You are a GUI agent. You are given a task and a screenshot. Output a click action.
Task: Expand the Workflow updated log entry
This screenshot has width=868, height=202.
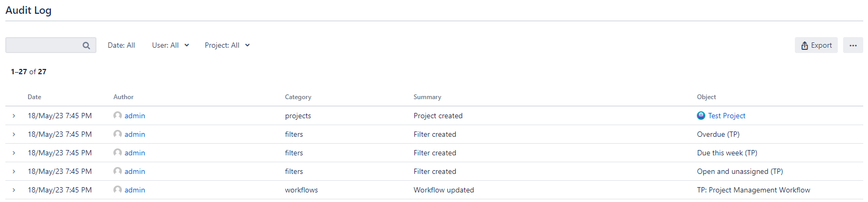click(x=14, y=190)
